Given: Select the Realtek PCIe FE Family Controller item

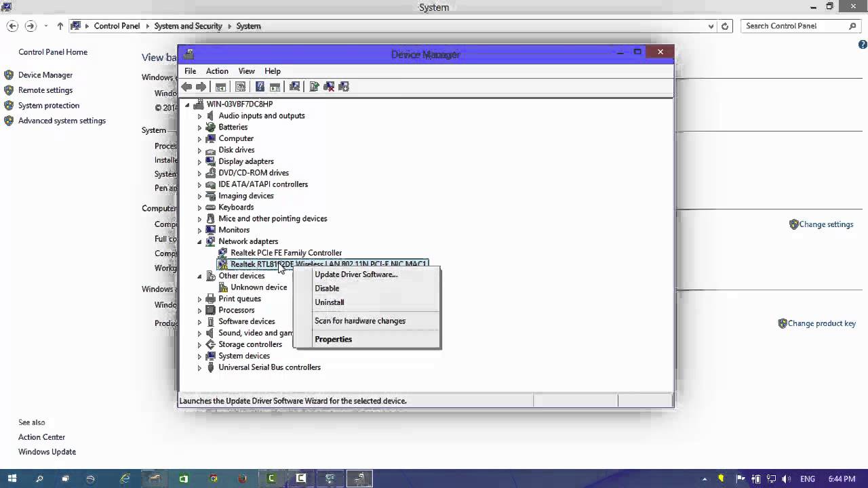Looking at the screenshot, I should click(286, 253).
